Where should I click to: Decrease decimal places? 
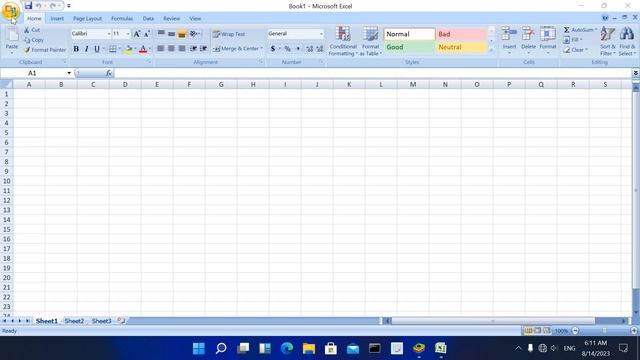[x=320, y=49]
